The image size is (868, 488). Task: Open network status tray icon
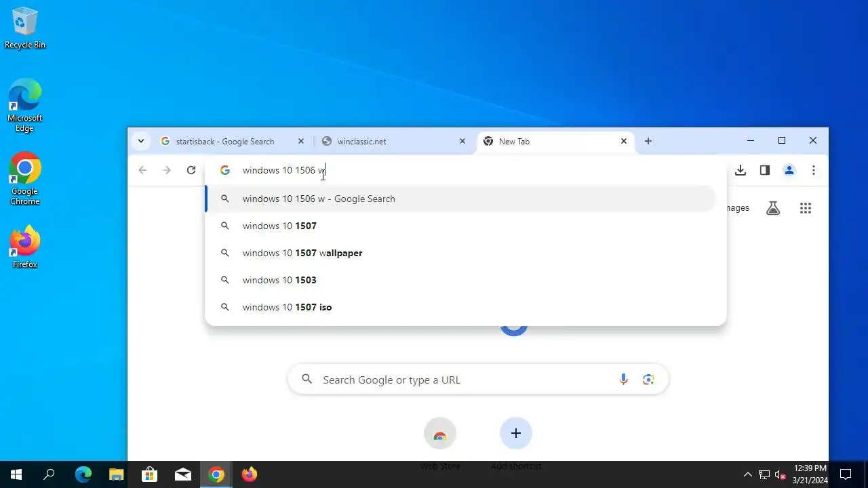tap(764, 474)
